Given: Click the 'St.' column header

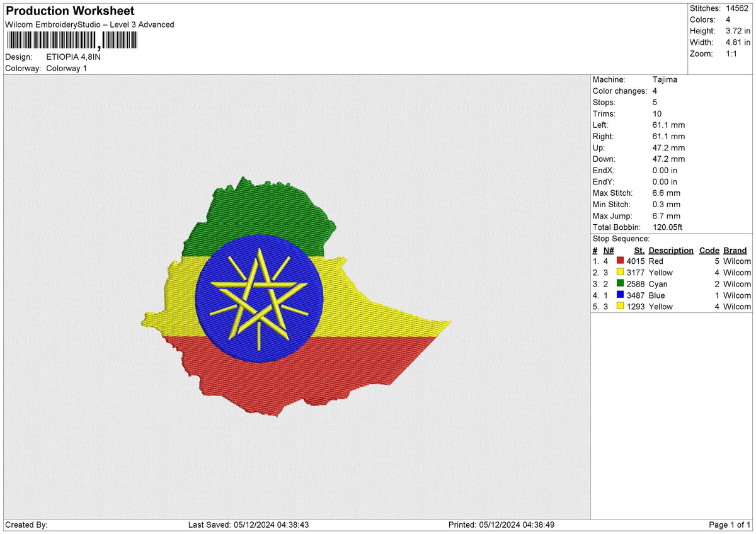Looking at the screenshot, I should pos(639,250).
